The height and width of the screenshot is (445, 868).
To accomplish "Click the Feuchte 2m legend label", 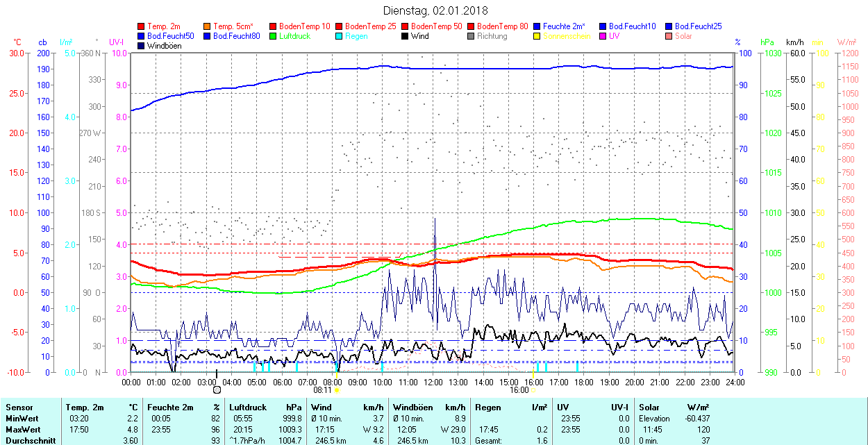I will [564, 26].
